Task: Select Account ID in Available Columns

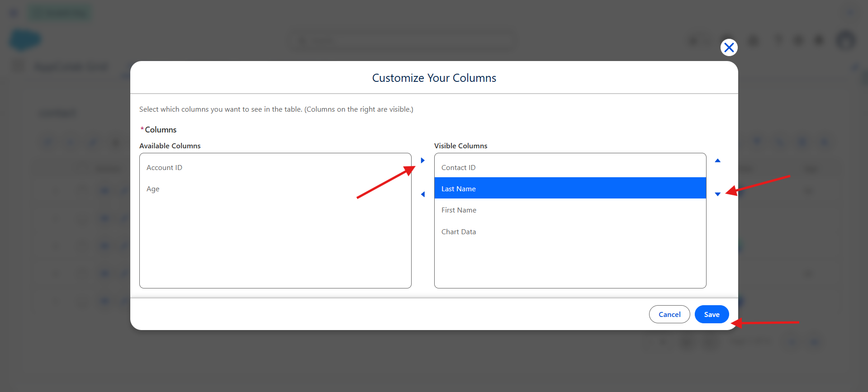Action: click(x=275, y=167)
